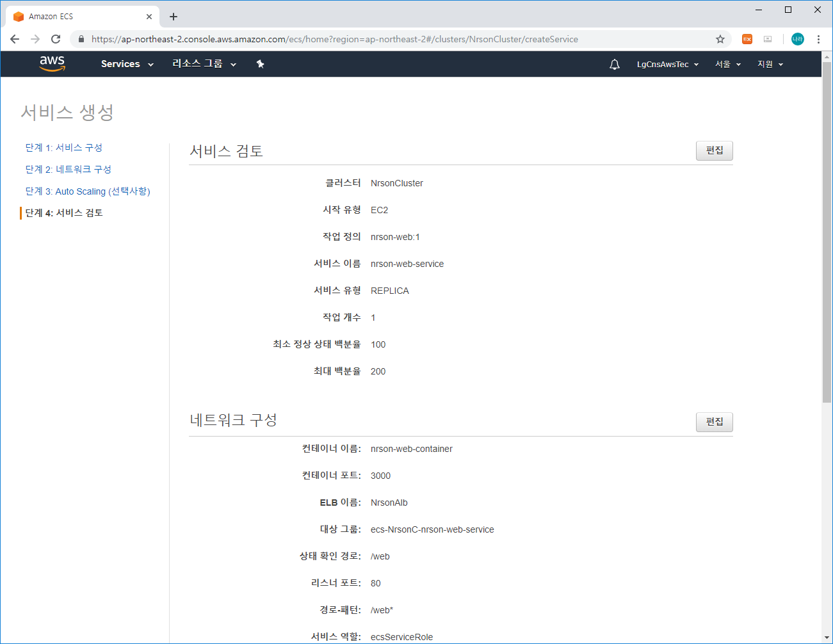Click the nrson-web:1 task definition value
Image resolution: width=833 pixels, height=644 pixels.
[x=395, y=237]
